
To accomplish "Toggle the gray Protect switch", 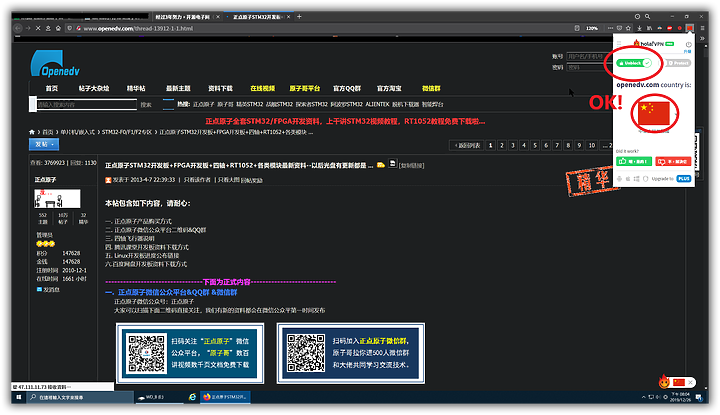I will [678, 63].
